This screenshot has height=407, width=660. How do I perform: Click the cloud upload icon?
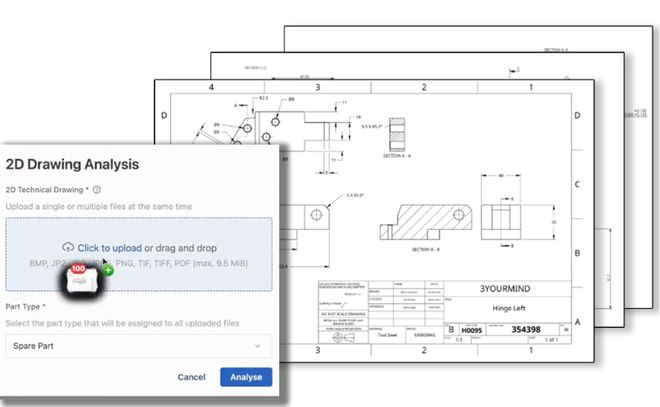coord(68,247)
